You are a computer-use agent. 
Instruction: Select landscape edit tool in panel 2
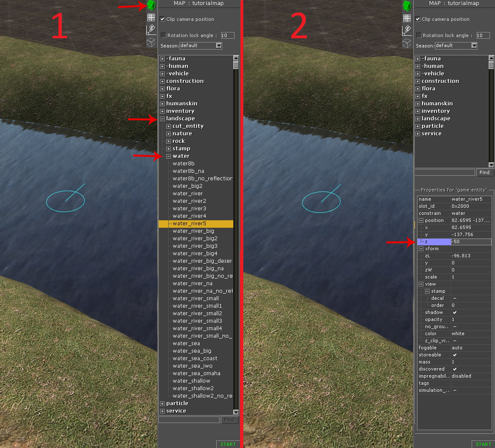tap(407, 30)
